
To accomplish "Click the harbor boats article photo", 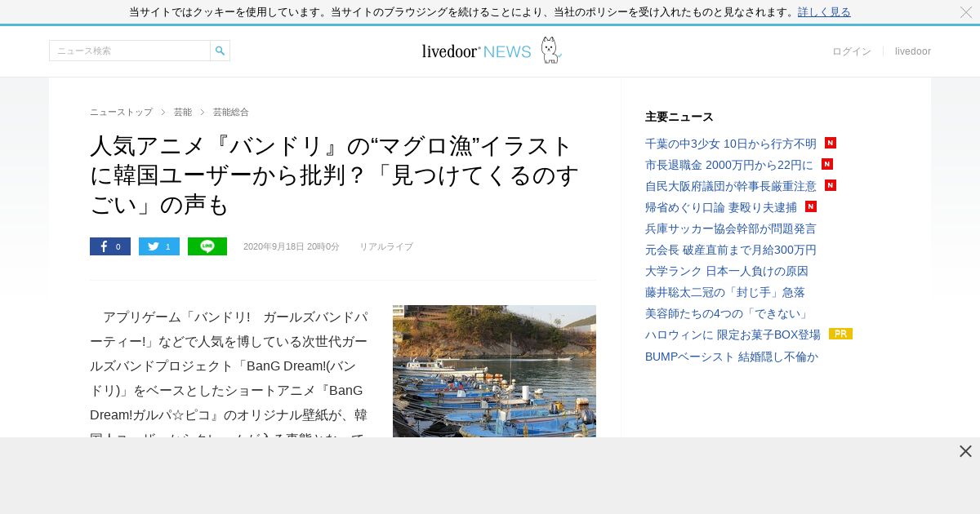I will click(x=494, y=371).
